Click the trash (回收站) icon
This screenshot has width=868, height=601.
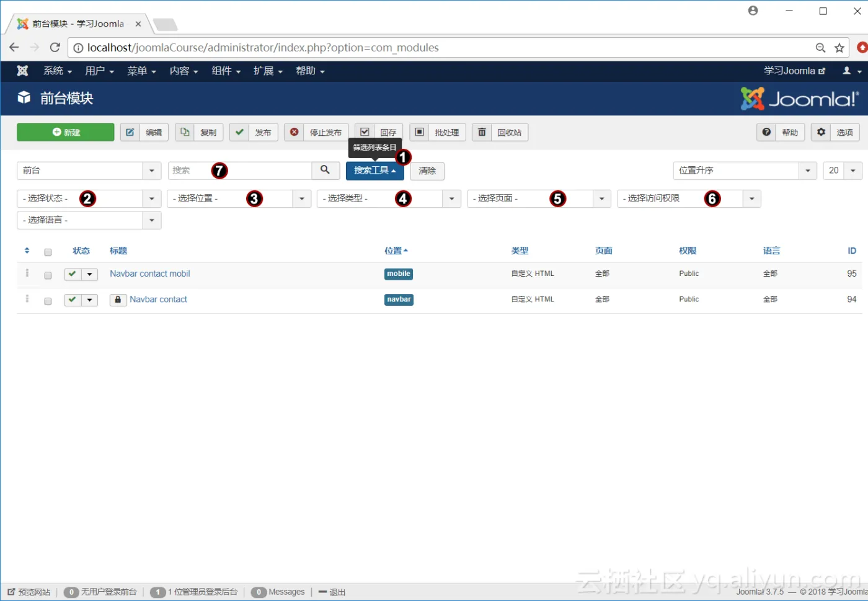click(x=482, y=132)
